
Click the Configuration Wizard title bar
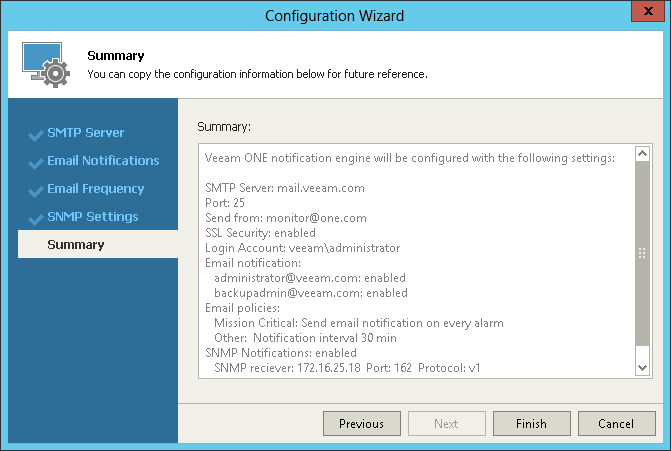(x=335, y=15)
